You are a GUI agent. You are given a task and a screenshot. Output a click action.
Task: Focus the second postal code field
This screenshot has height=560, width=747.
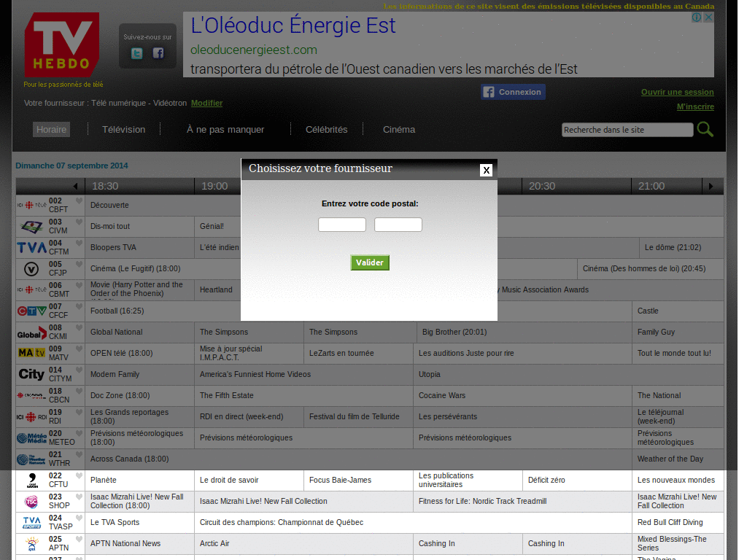(x=398, y=225)
